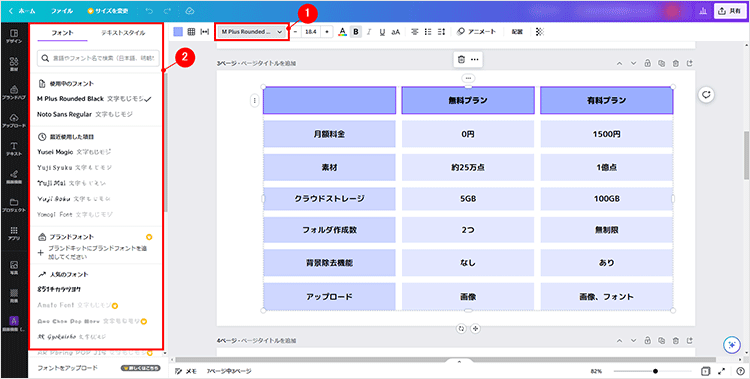
Task: Open the Photos (写真) sidebar panel
Action: pyautogui.click(x=14, y=268)
